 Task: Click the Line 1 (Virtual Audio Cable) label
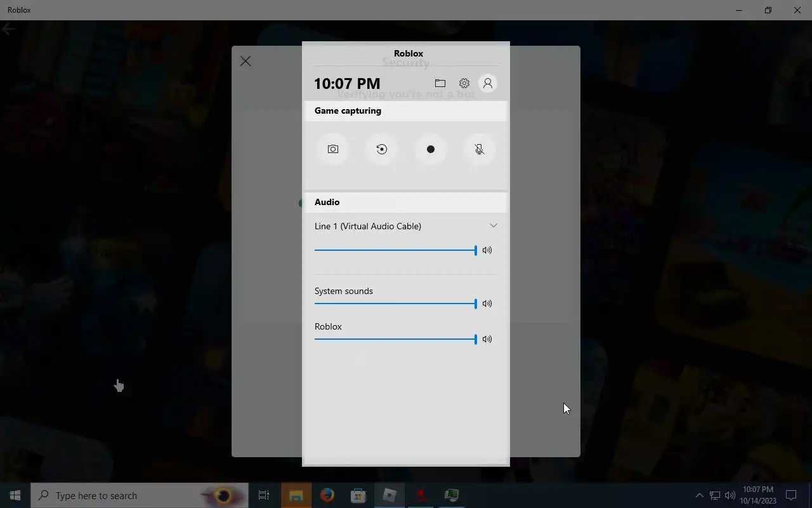(x=368, y=226)
